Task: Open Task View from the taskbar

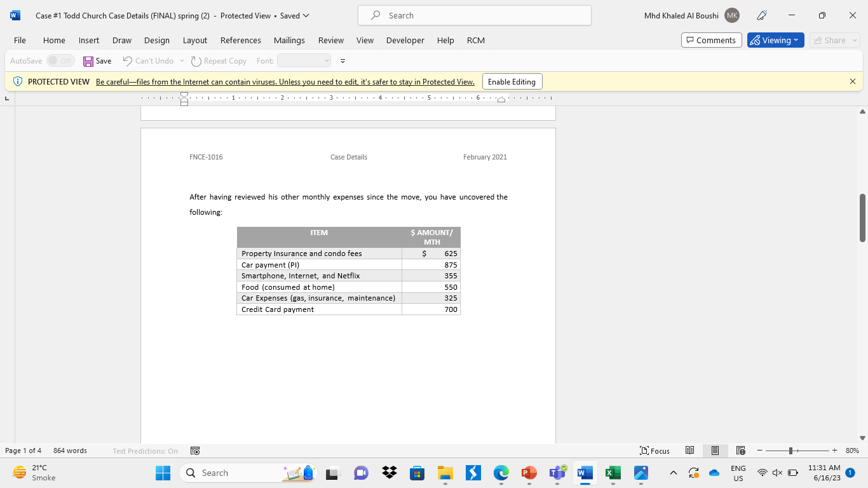Action: coord(333,473)
